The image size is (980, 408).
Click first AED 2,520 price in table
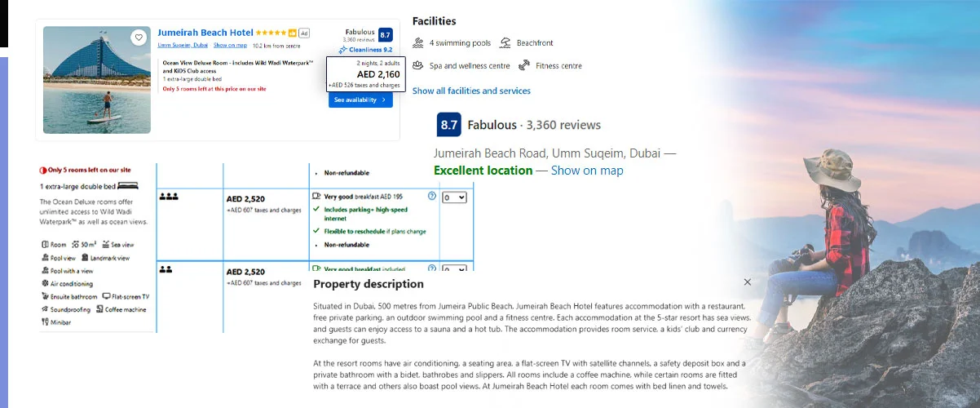[x=245, y=197]
